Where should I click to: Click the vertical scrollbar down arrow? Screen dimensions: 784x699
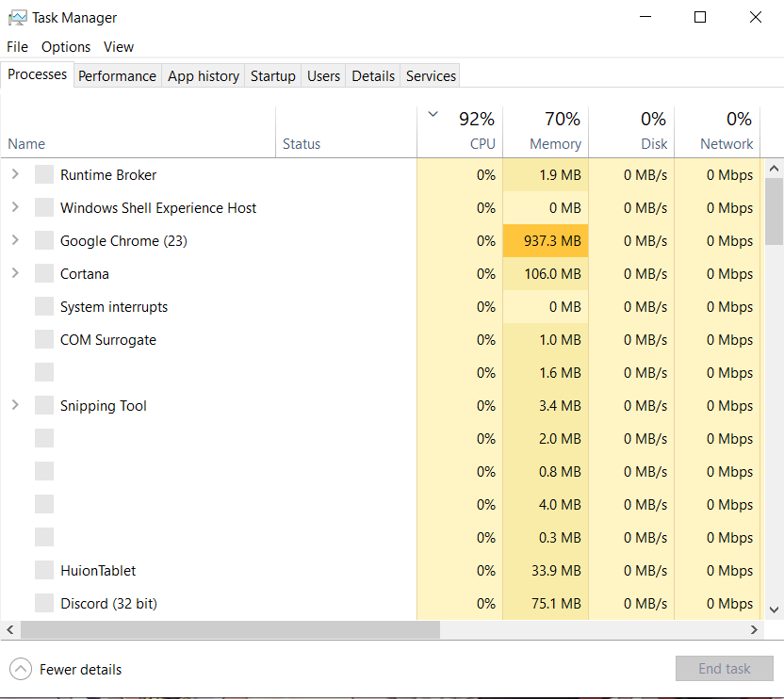[x=775, y=610]
